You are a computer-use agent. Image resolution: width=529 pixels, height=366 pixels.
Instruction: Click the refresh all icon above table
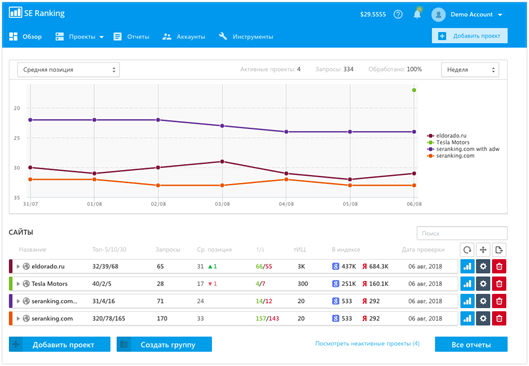pyautogui.click(x=467, y=250)
